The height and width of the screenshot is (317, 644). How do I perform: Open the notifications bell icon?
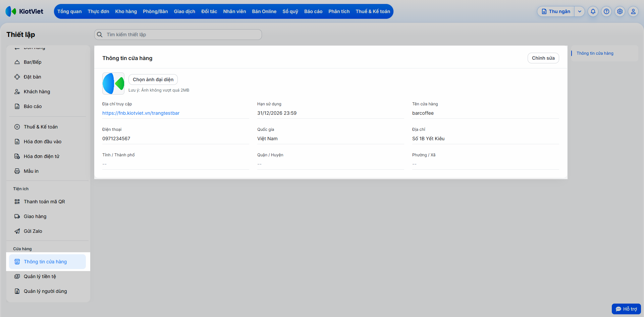pos(593,11)
